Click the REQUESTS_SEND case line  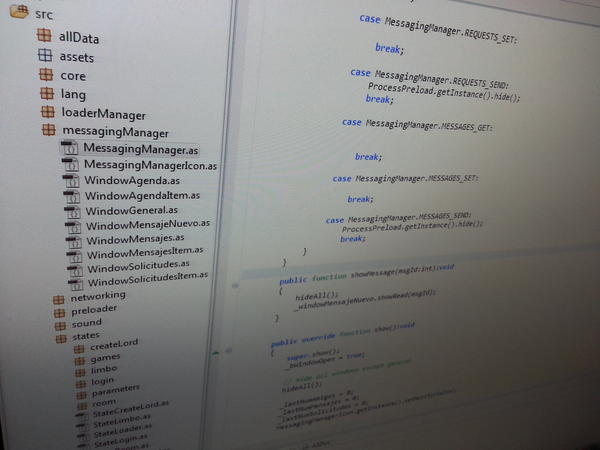429,78
